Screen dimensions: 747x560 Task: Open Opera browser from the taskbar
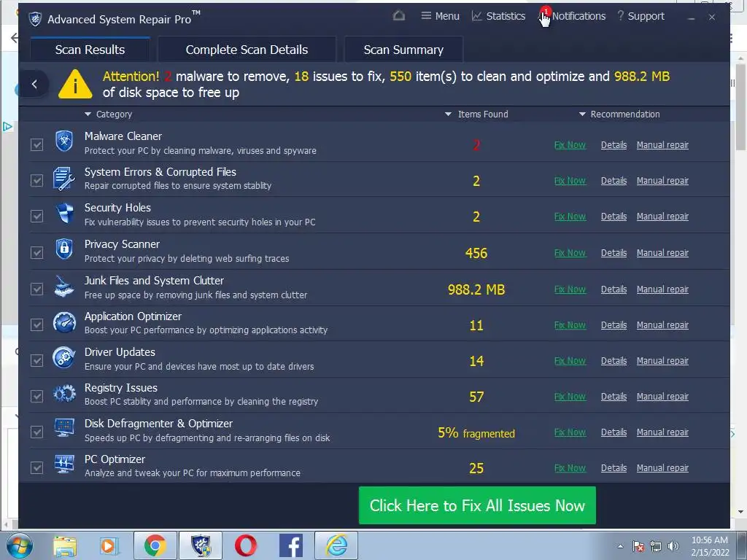pos(246,545)
